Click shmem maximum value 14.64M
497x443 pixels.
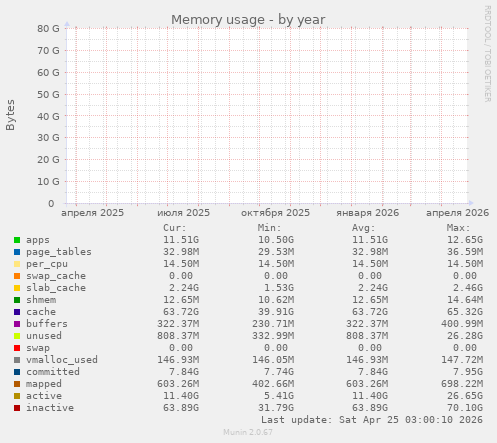click(465, 300)
